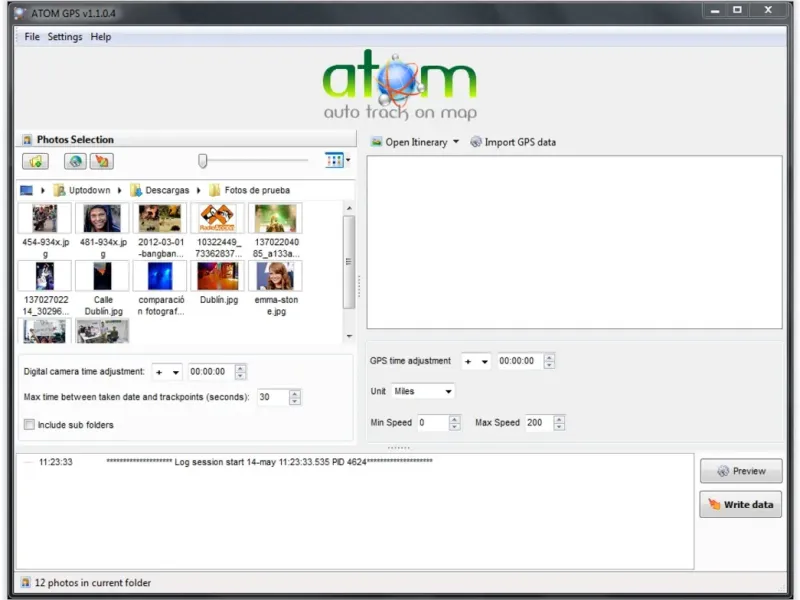Open the File menu
The width and height of the screenshot is (800, 600).
(x=32, y=37)
